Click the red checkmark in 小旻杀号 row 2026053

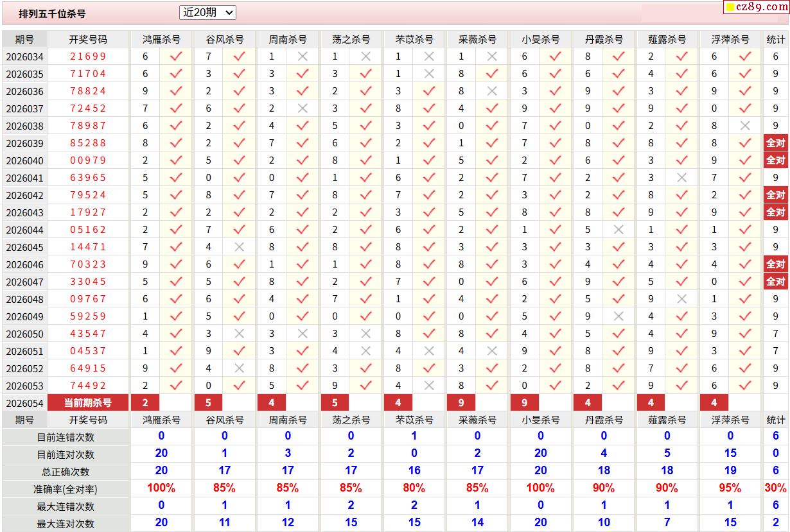coord(555,386)
